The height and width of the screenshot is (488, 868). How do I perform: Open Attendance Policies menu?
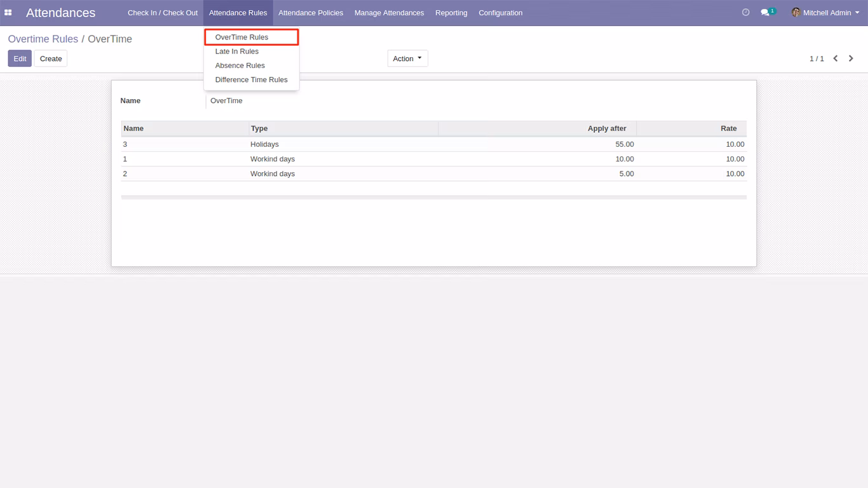pyautogui.click(x=311, y=13)
